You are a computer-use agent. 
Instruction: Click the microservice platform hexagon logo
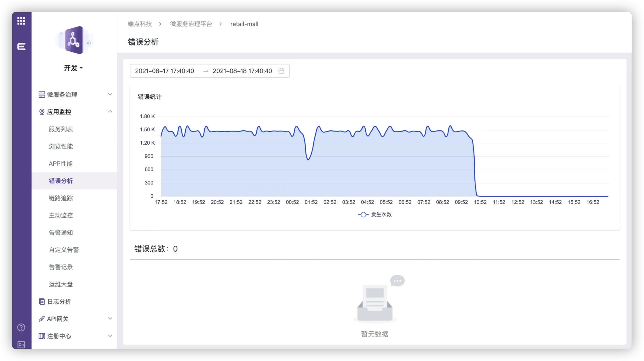(x=74, y=40)
